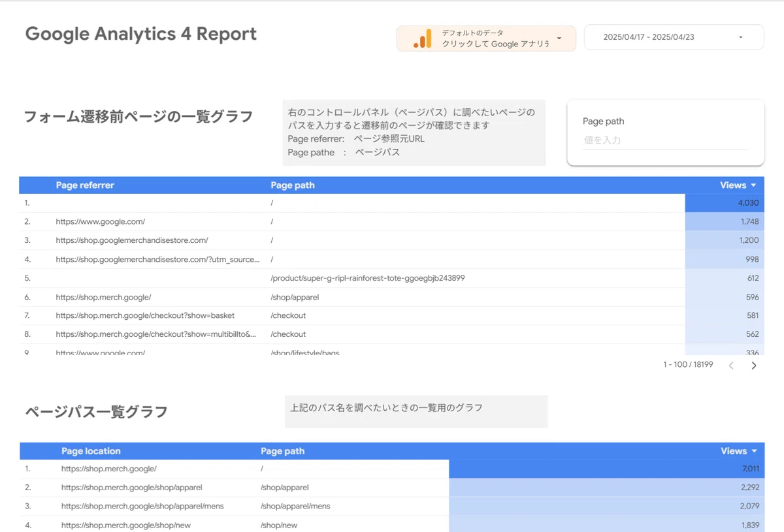The image size is (784, 532).
Task: Sort second table by Views header
Action: (x=739, y=451)
